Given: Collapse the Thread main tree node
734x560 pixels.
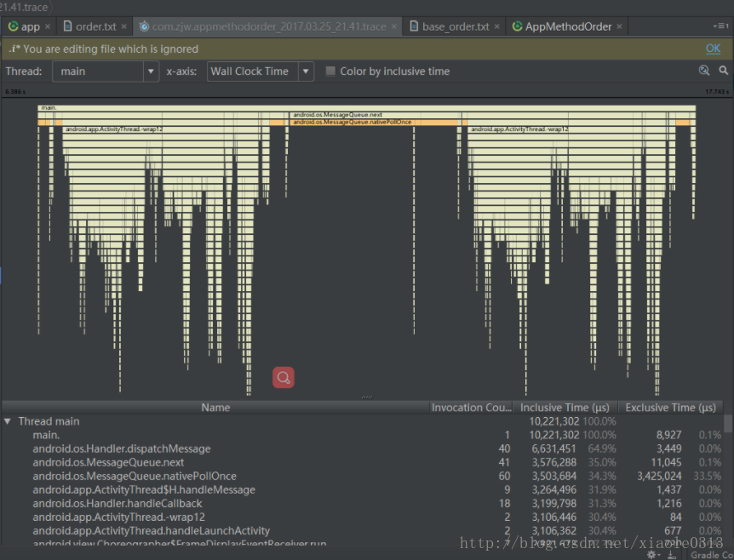Looking at the screenshot, I should click(x=8, y=421).
